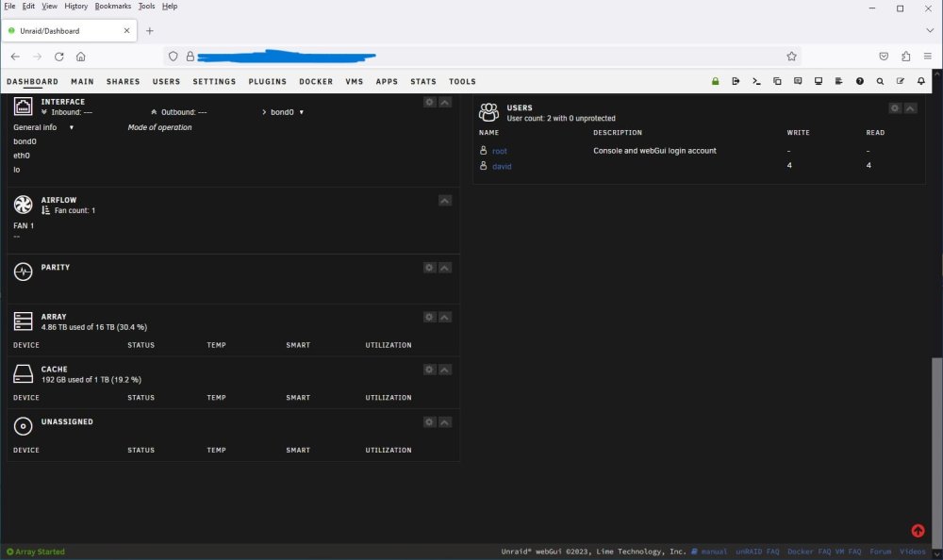Open Cache panel settings gear
Image resolution: width=943 pixels, height=560 pixels.
click(x=429, y=370)
